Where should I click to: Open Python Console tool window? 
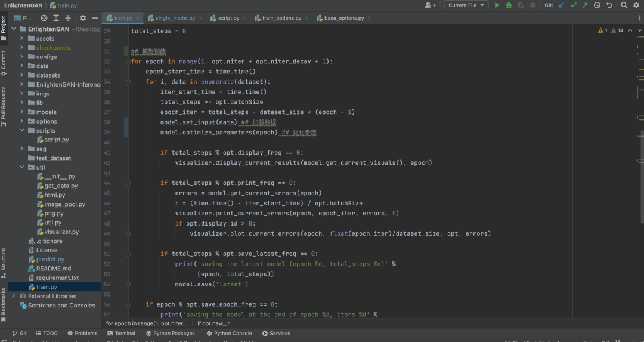(229, 334)
